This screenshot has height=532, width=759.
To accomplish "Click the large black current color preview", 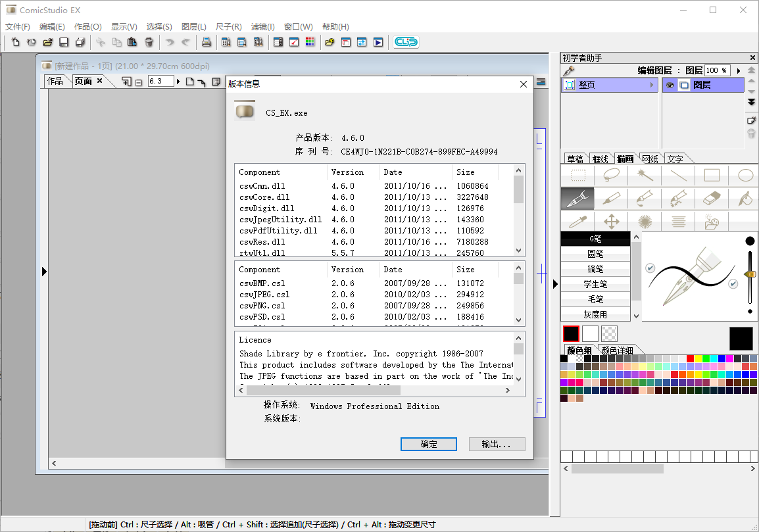I will coord(741,338).
